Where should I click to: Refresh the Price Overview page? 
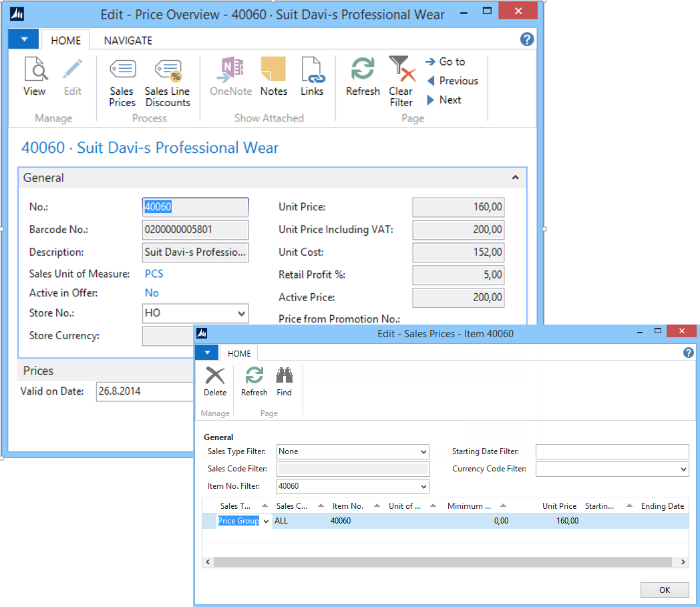(x=363, y=77)
